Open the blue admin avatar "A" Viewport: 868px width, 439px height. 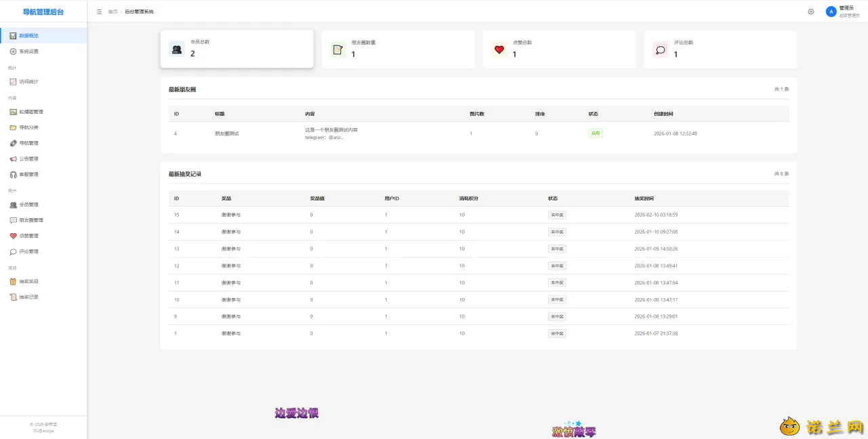[831, 12]
